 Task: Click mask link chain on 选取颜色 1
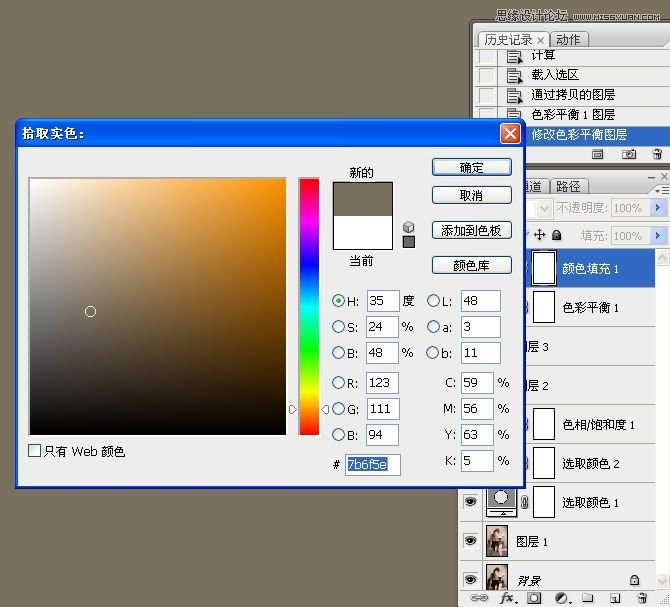(x=525, y=502)
